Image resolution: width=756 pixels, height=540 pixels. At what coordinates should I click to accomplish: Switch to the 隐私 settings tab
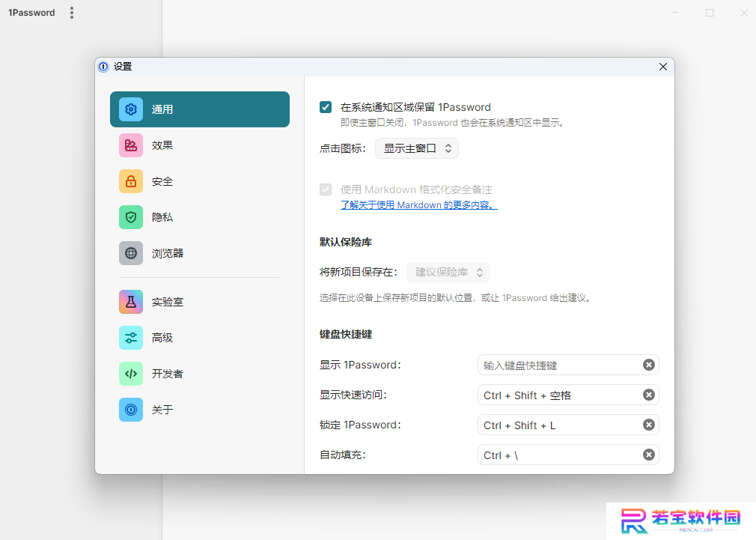tap(200, 217)
